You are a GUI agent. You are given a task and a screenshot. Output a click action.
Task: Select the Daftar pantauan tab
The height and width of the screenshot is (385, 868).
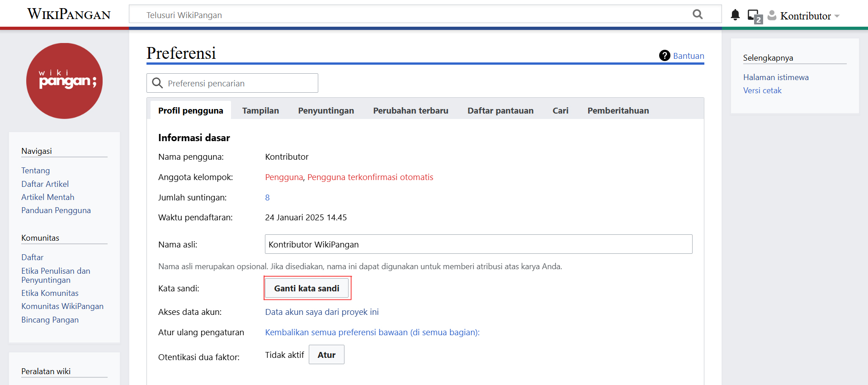[x=500, y=111]
